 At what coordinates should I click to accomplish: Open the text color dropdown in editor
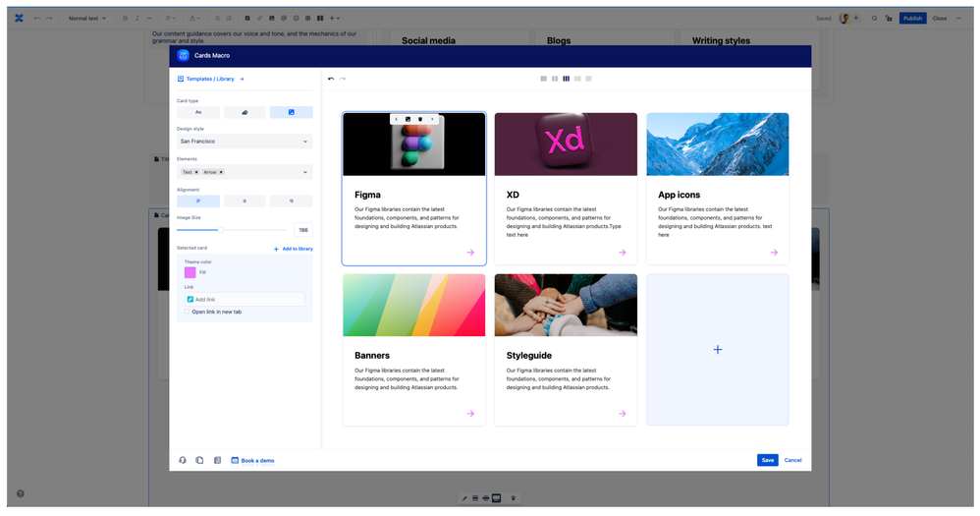click(195, 18)
